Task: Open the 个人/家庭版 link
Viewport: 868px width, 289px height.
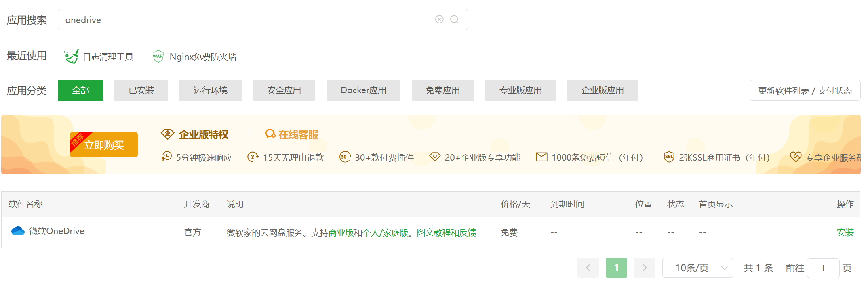Action: (x=386, y=232)
